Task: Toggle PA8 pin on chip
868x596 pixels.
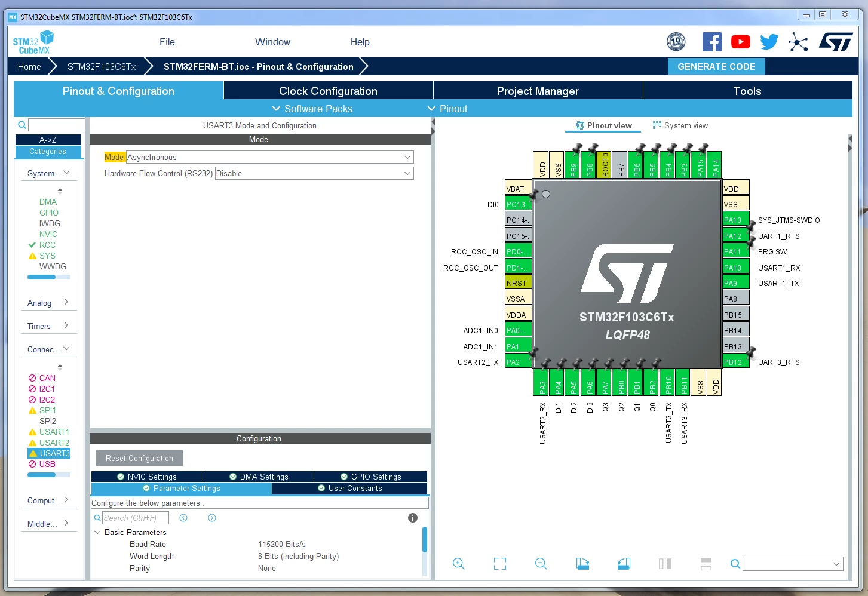Action: [x=735, y=299]
